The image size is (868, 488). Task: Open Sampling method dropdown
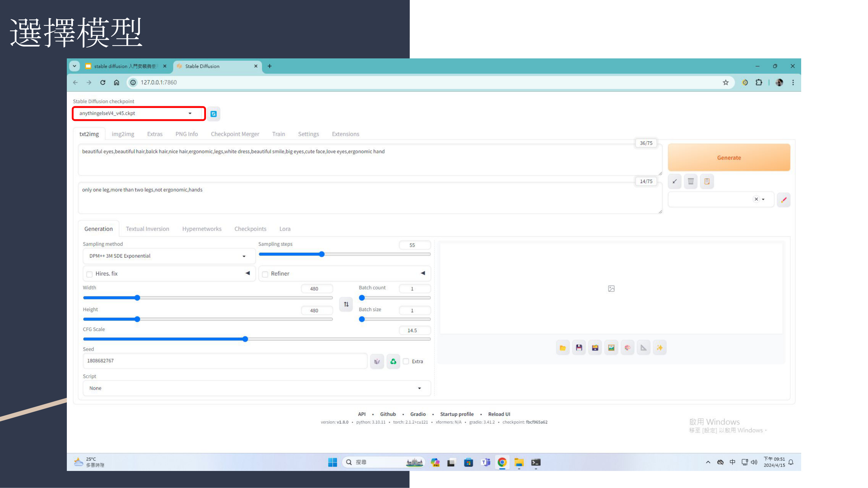click(169, 256)
